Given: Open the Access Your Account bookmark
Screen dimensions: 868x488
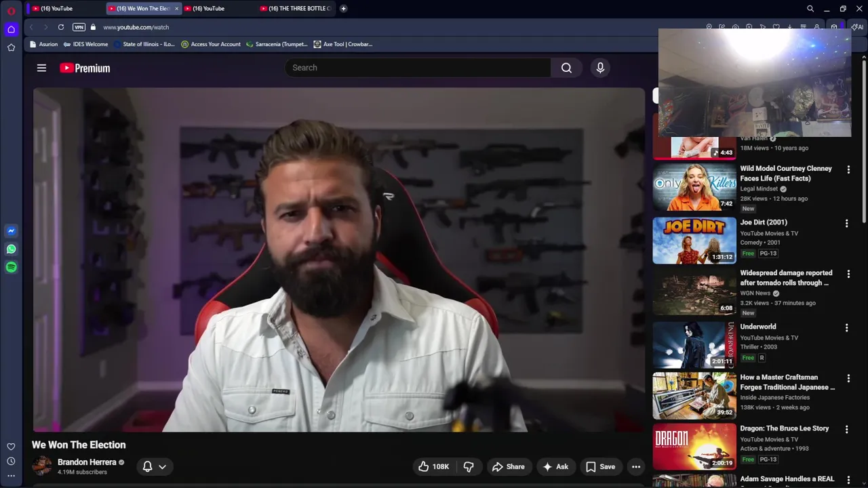Looking at the screenshot, I should click(x=210, y=44).
